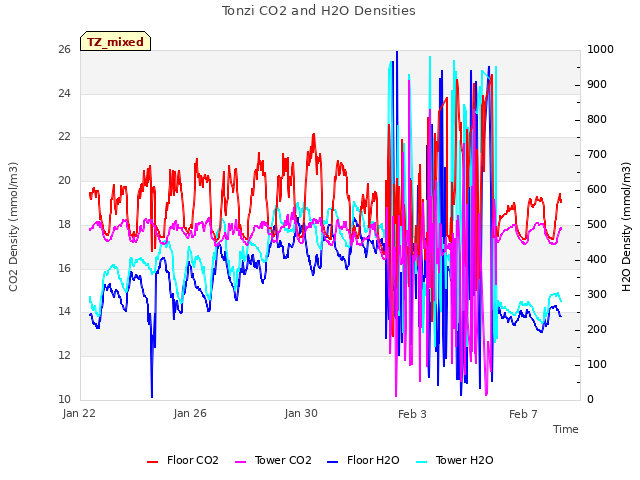Click the red Floor CO2 legend swatch
Viewport: 640px width, 480px height.
pos(152,462)
